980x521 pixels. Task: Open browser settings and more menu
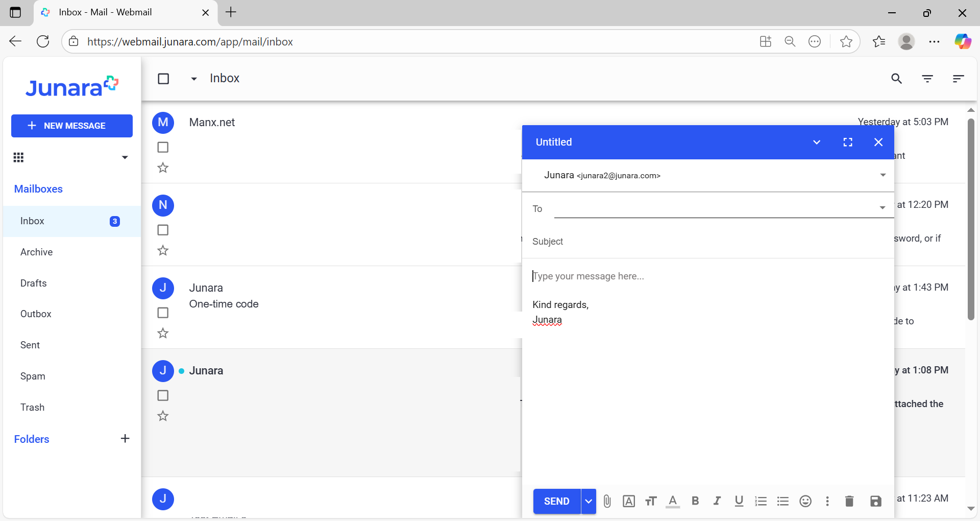pos(934,41)
